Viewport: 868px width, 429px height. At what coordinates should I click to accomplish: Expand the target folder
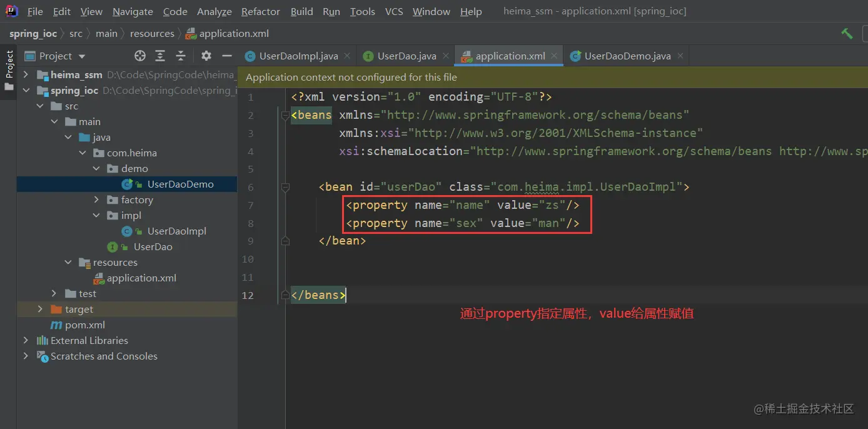pyautogui.click(x=41, y=310)
